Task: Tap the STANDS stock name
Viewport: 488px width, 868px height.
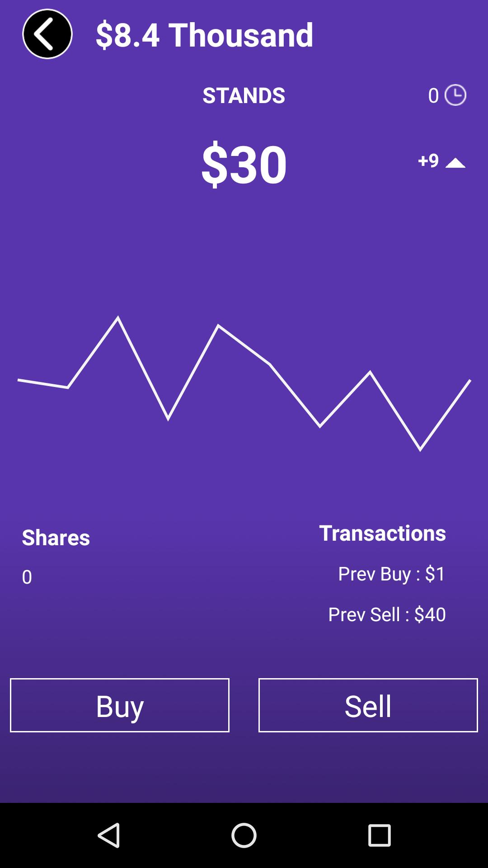Action: tap(244, 95)
